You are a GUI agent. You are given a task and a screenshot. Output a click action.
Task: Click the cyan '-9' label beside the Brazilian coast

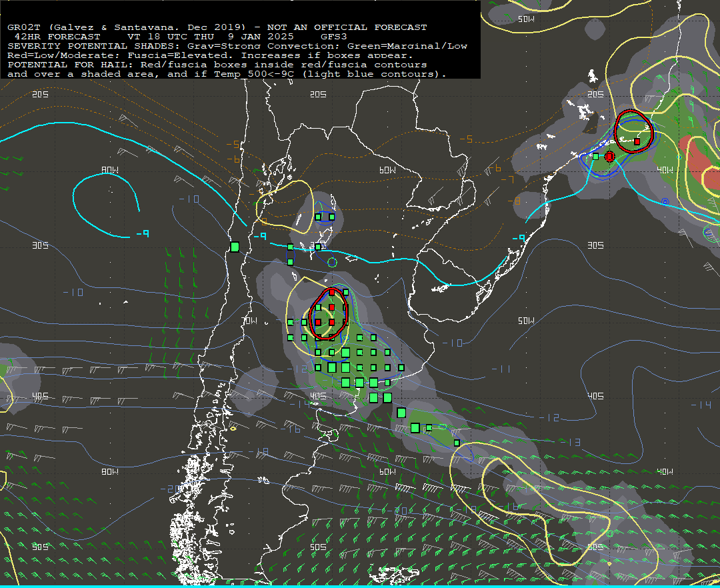tap(519, 238)
